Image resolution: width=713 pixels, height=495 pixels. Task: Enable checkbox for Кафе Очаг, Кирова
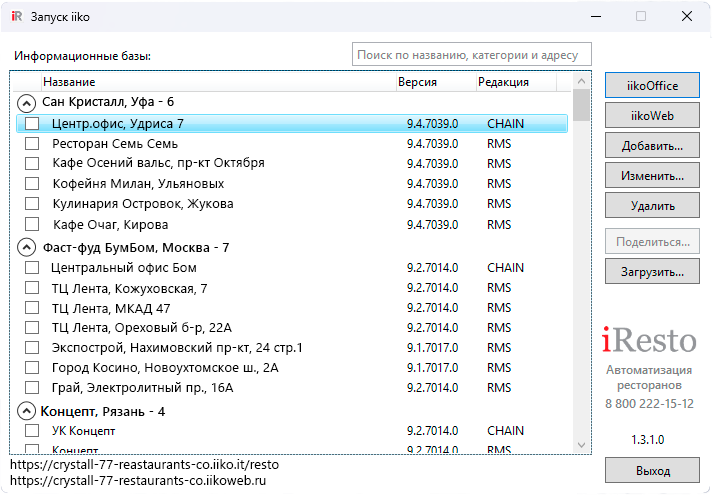click(32, 224)
